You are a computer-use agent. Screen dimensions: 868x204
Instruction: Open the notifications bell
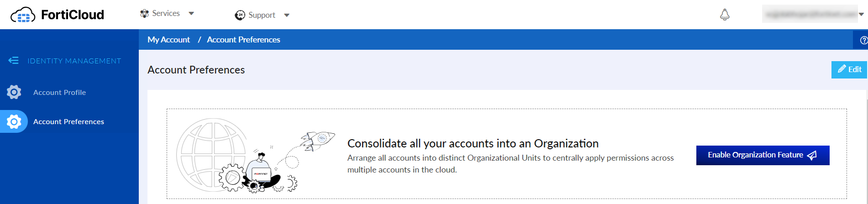(x=725, y=15)
